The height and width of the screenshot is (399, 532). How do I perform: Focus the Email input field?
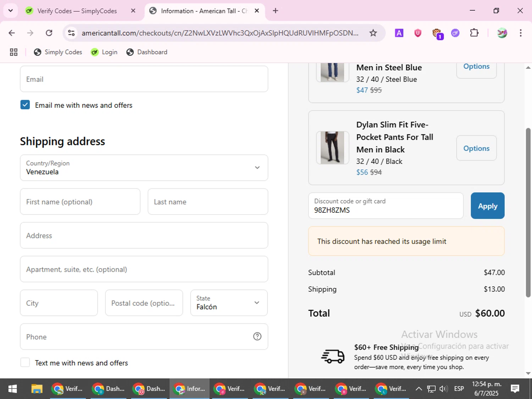click(x=144, y=79)
